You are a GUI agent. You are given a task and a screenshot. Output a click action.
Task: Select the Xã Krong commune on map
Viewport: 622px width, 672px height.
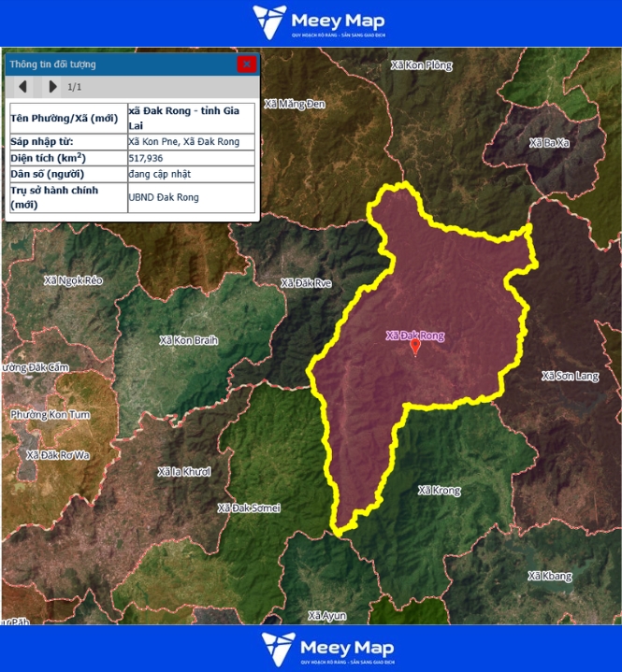[439, 490]
